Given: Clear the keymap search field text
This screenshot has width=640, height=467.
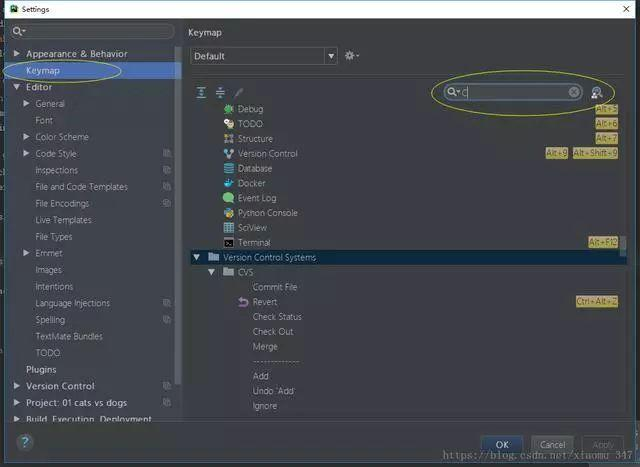Looking at the screenshot, I should (x=573, y=92).
